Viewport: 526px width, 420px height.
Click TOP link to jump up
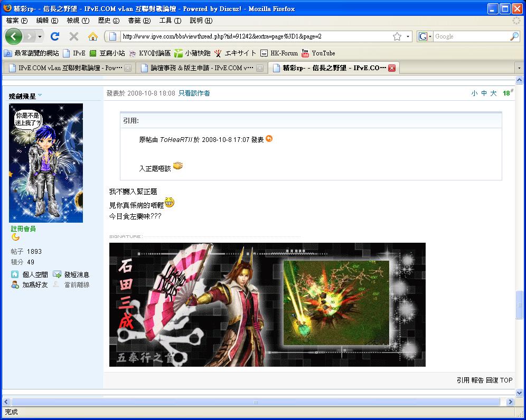[506, 380]
